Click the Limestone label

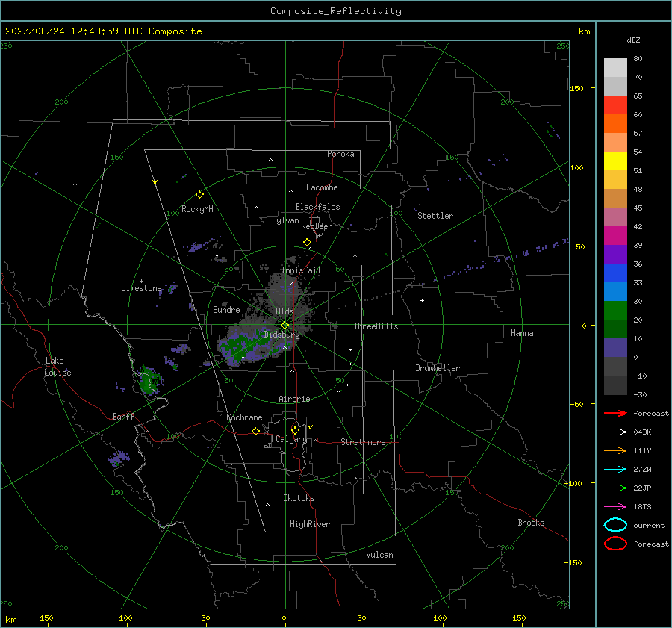point(141,288)
